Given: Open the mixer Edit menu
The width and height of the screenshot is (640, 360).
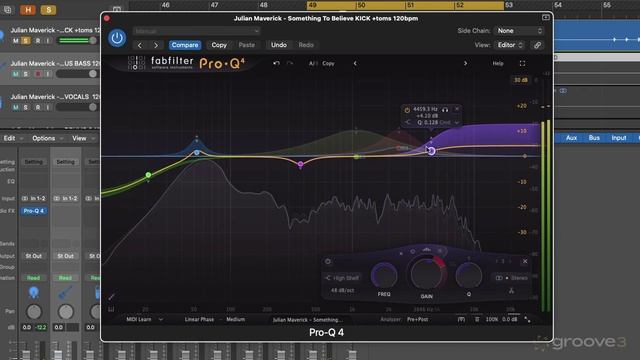Looking at the screenshot, I should pos(13,138).
